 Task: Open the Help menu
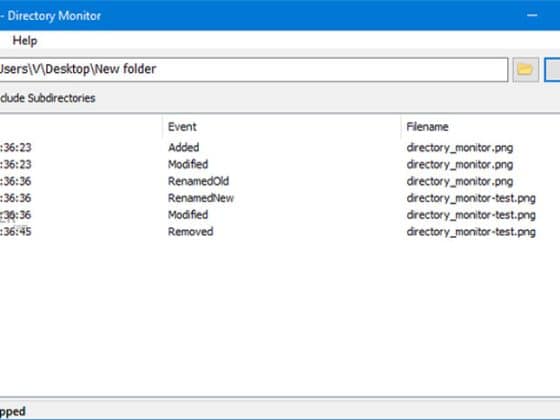coord(25,40)
